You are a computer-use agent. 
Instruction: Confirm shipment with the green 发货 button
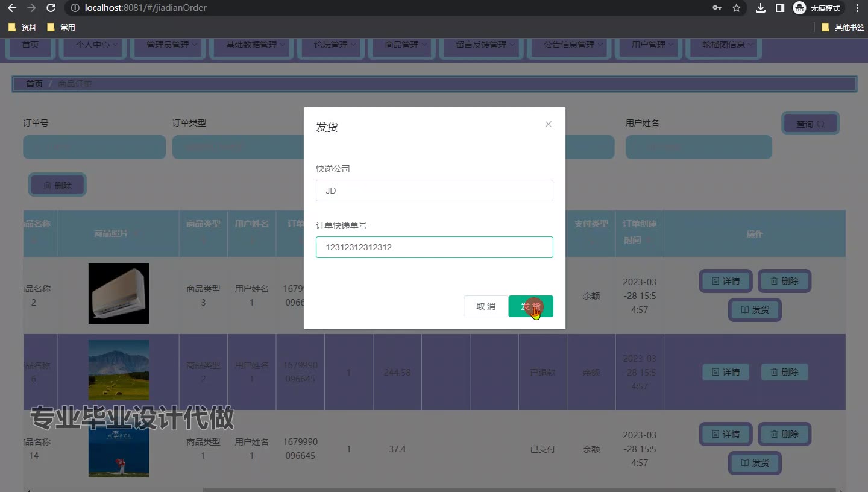pyautogui.click(x=531, y=306)
